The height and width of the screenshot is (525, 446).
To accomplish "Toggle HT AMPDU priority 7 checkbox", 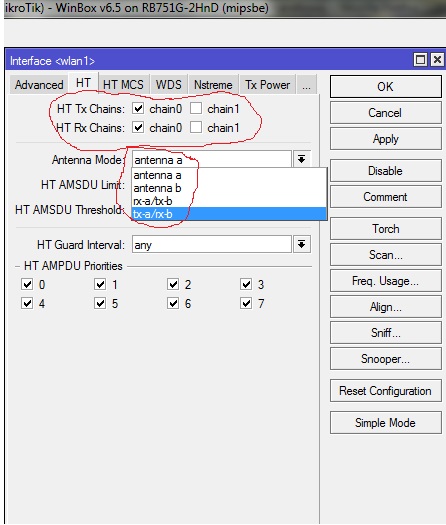I will click(x=246, y=303).
